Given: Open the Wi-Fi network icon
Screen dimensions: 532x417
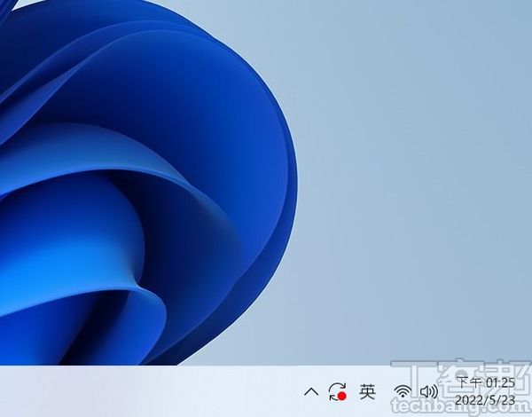Looking at the screenshot, I should [x=403, y=391].
